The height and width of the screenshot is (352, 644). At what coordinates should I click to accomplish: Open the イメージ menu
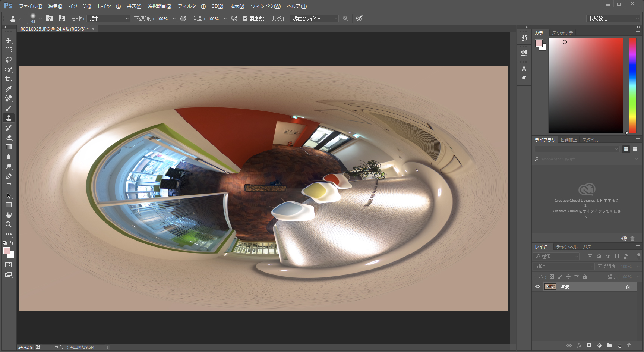(80, 6)
